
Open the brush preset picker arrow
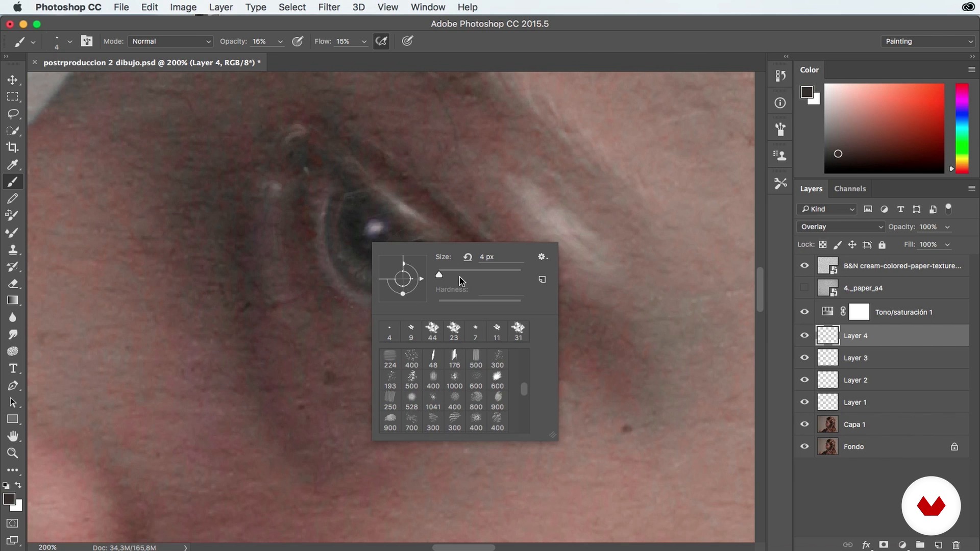point(70,42)
